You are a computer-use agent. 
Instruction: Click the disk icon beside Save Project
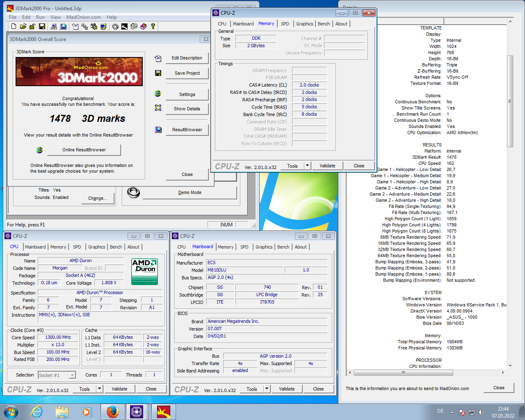coord(158,73)
